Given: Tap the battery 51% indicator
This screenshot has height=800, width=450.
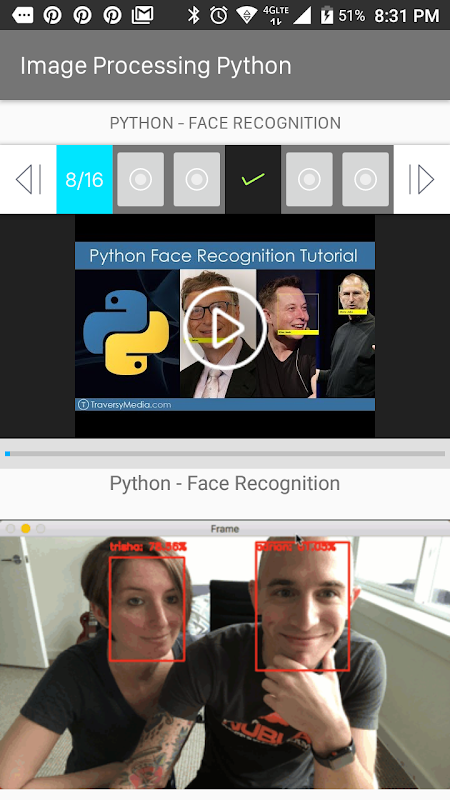Looking at the screenshot, I should pos(342,16).
